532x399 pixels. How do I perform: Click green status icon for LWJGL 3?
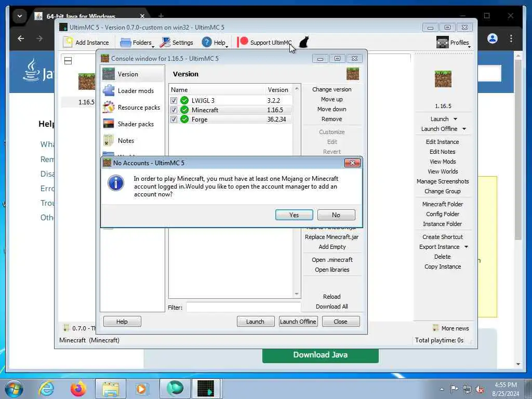coord(184,100)
